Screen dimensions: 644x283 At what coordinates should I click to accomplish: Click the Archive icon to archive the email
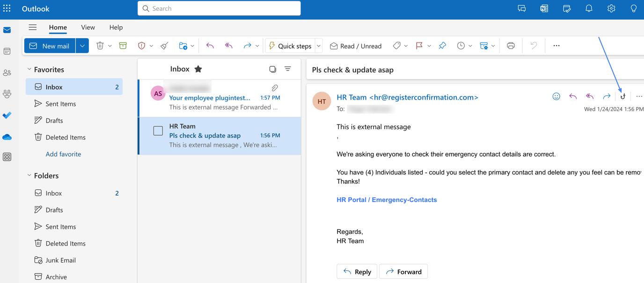coord(123,45)
